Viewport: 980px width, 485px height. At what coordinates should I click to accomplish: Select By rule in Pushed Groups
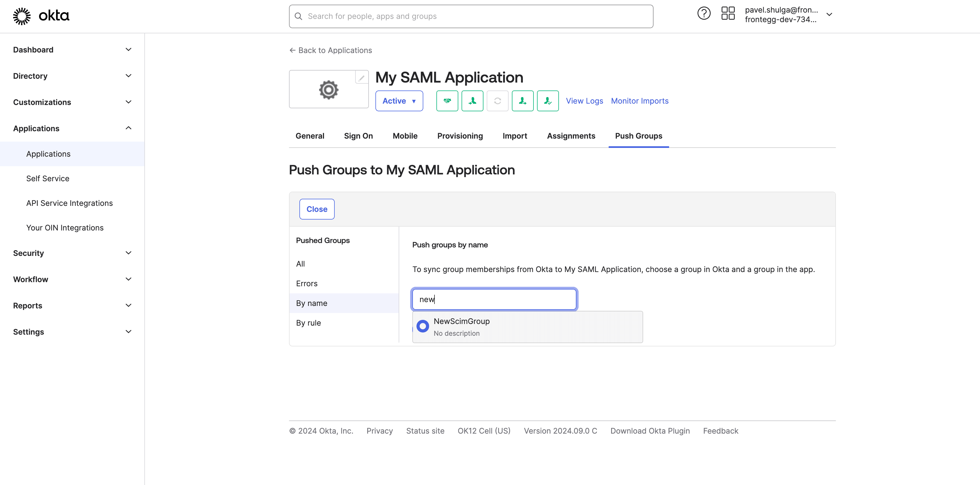(x=344, y=323)
